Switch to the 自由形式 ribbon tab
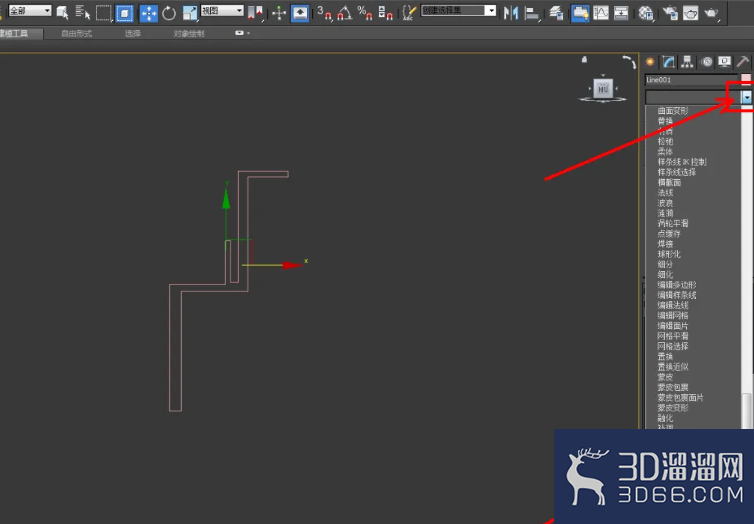Image resolution: width=754 pixels, height=524 pixels. point(76,33)
